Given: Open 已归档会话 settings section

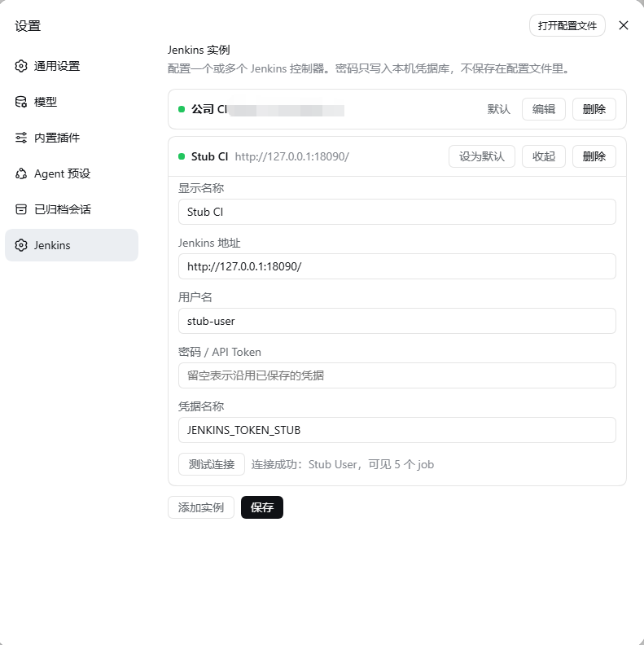Looking at the screenshot, I should tap(72, 209).
